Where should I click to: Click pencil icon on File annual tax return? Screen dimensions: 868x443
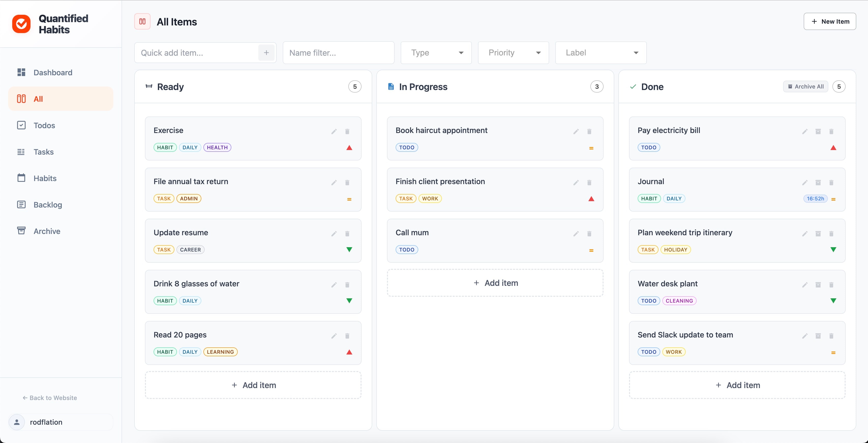334,183
